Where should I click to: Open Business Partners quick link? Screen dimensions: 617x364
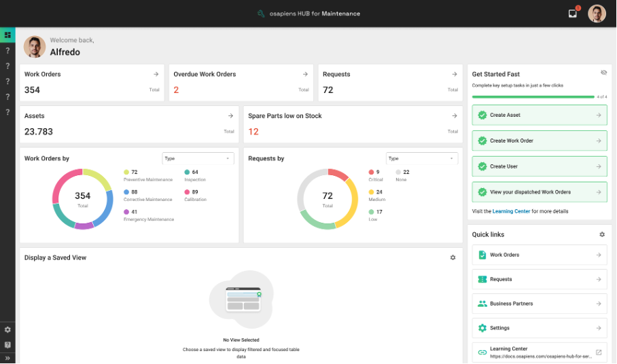(x=540, y=304)
